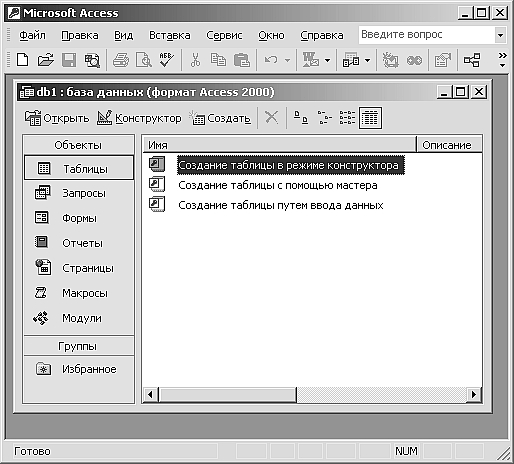Select Страницы in objects pane
The width and height of the screenshot is (514, 464).
coord(79,268)
